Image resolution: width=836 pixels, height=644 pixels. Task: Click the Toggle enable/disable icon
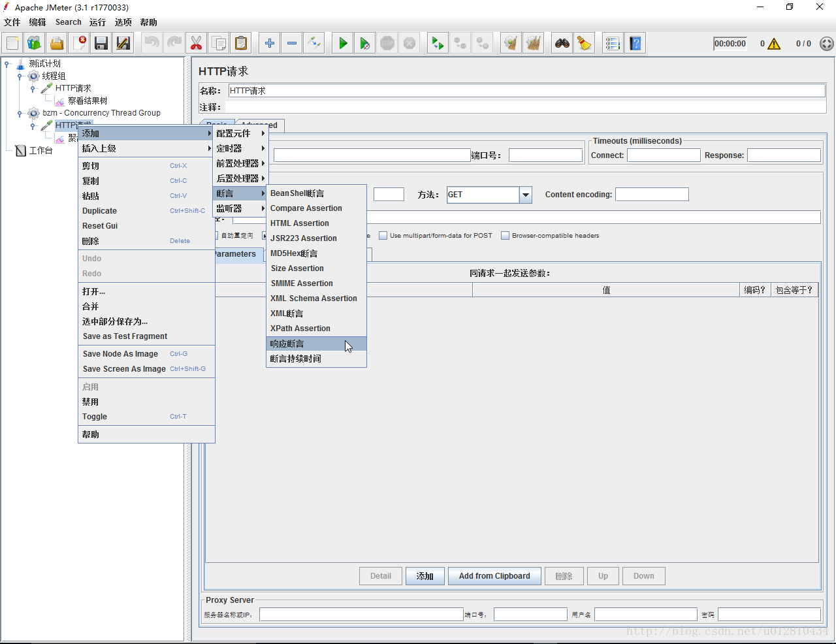pyautogui.click(x=314, y=43)
